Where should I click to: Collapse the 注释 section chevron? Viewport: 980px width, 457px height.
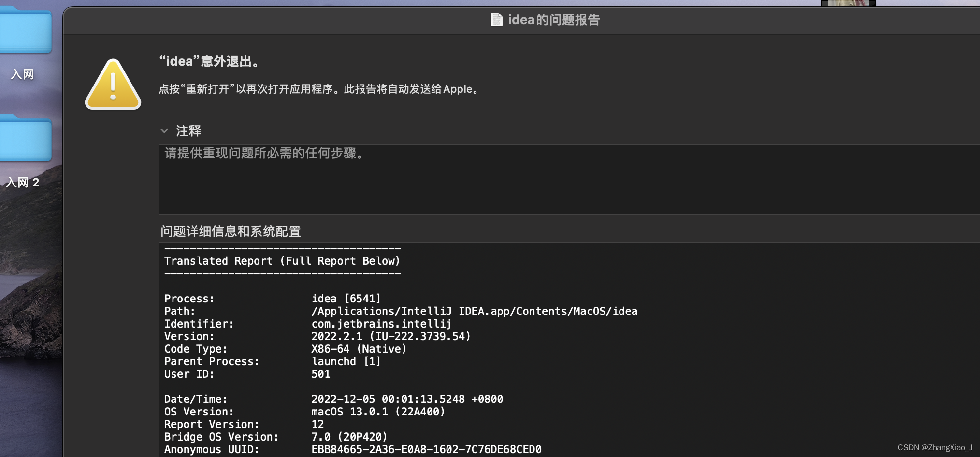tap(164, 131)
